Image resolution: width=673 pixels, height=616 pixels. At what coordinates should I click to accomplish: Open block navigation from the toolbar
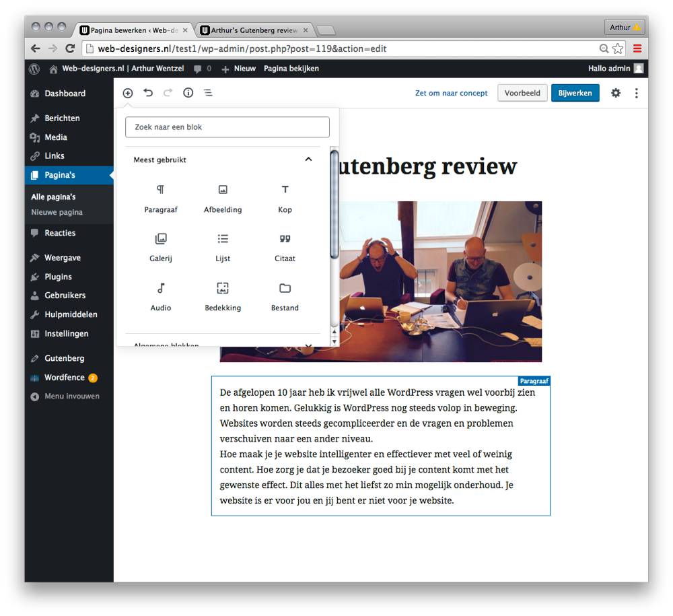coord(208,93)
